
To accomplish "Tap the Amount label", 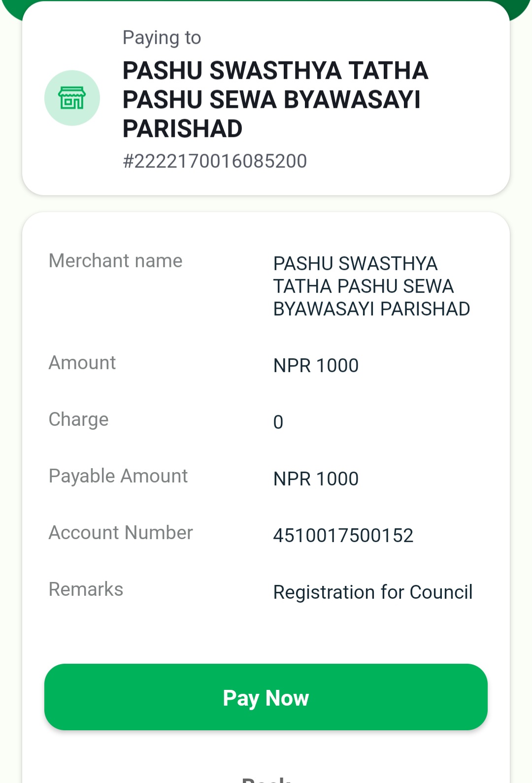I will 82,363.
